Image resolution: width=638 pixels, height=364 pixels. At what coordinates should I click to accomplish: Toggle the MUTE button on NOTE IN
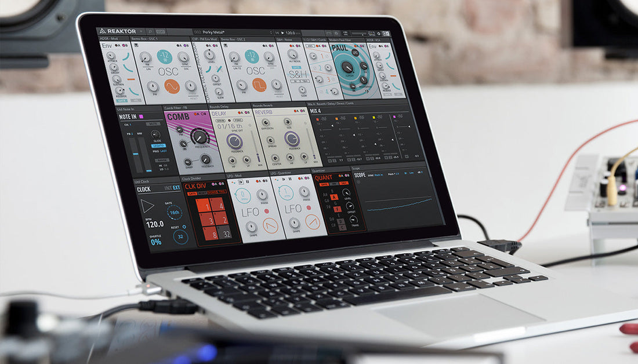coord(153,124)
